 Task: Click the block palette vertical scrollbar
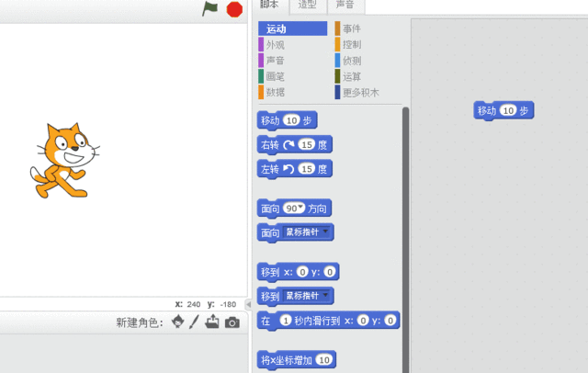coord(405,240)
